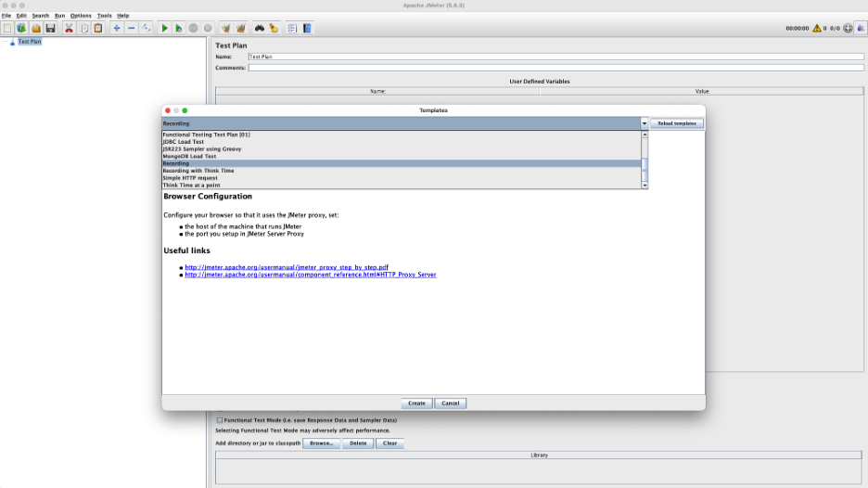Open the Edit menu
868x488 pixels.
[x=21, y=16]
